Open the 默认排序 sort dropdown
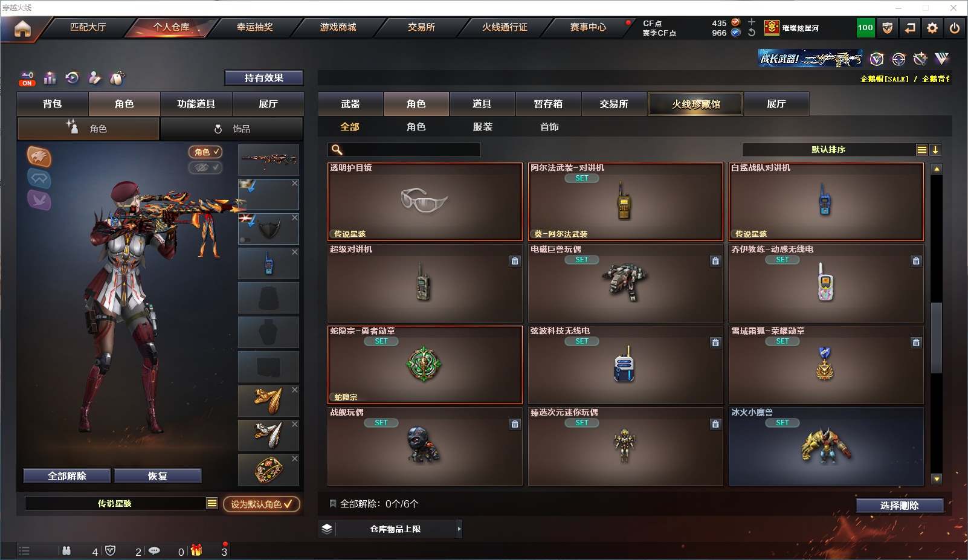 [x=828, y=150]
